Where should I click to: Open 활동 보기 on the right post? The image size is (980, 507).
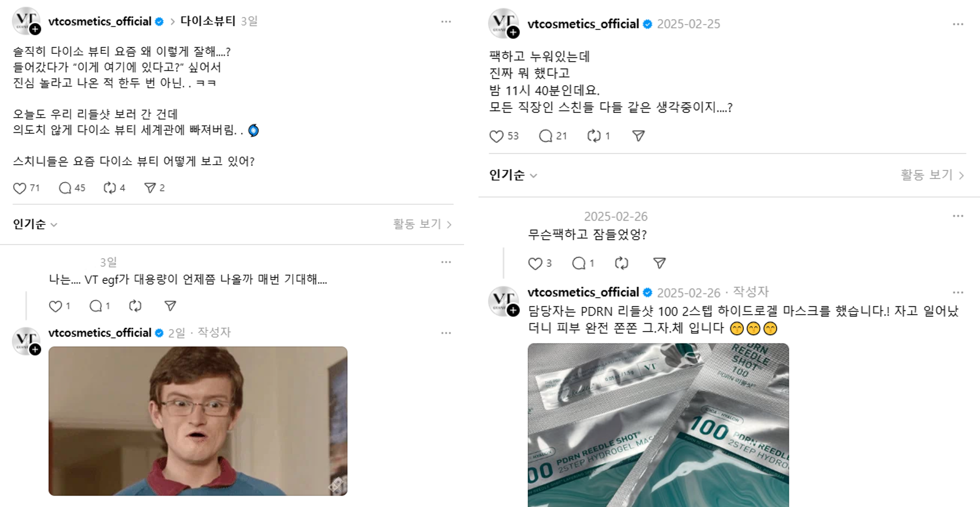coord(932,175)
